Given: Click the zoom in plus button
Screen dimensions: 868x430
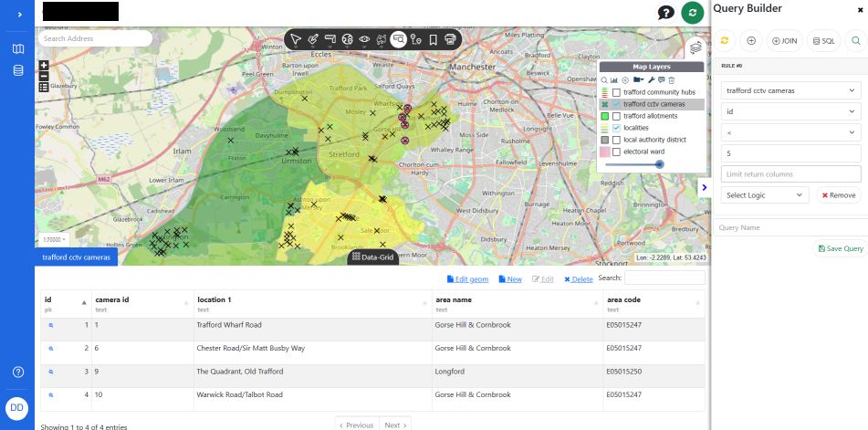Looking at the screenshot, I should tap(44, 66).
